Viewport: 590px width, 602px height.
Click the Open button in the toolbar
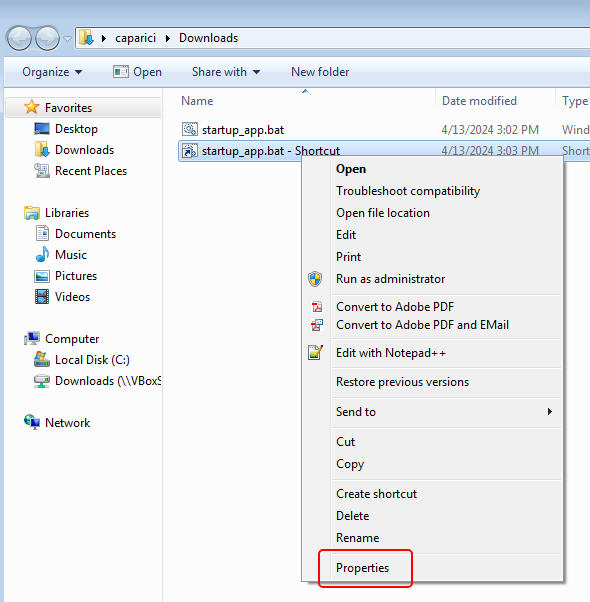tap(137, 72)
